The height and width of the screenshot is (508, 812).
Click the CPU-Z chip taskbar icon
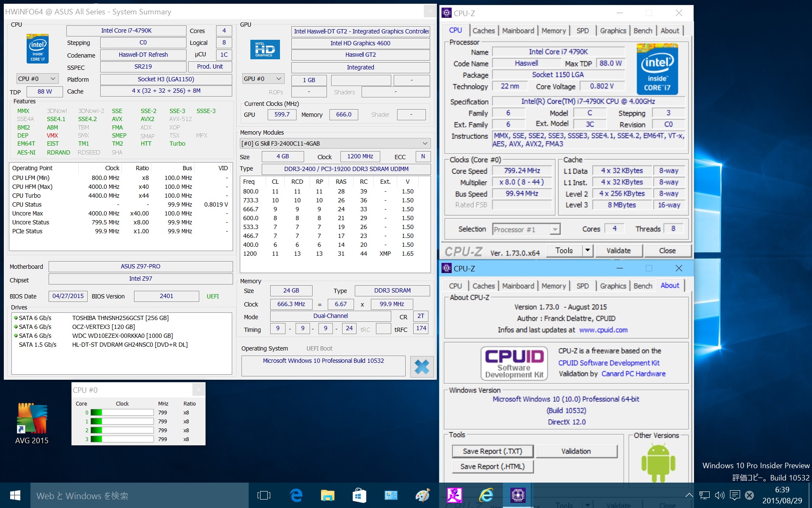click(x=517, y=495)
